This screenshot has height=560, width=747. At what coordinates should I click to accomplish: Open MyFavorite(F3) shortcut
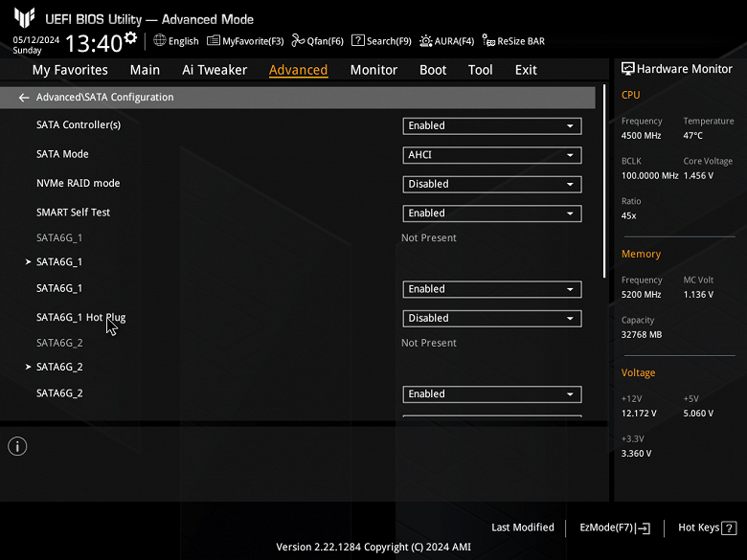(x=245, y=41)
